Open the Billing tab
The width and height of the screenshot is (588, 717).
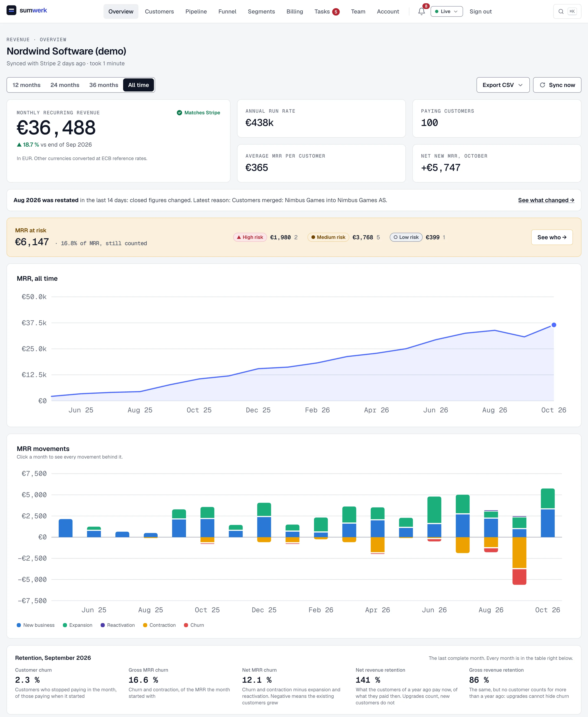(x=295, y=11)
